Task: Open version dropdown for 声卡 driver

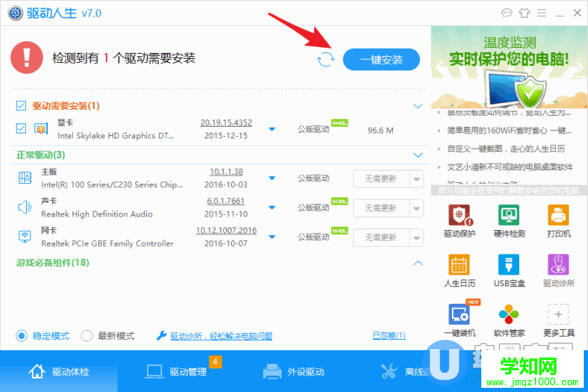Action: (272, 207)
